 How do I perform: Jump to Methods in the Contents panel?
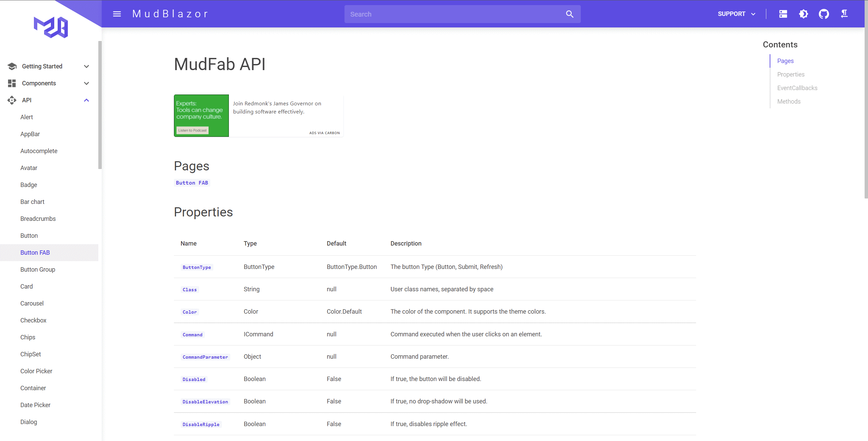[x=789, y=101]
